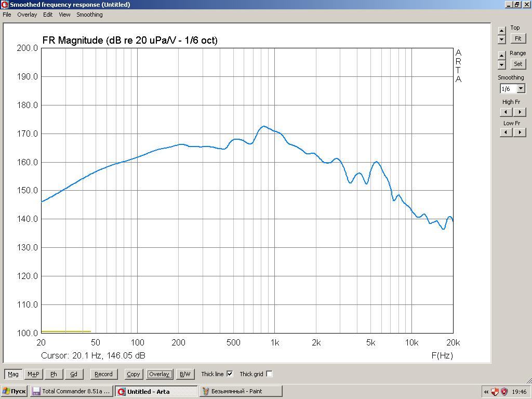Click the Fit button
This screenshot has width=532, height=399.
click(518, 38)
